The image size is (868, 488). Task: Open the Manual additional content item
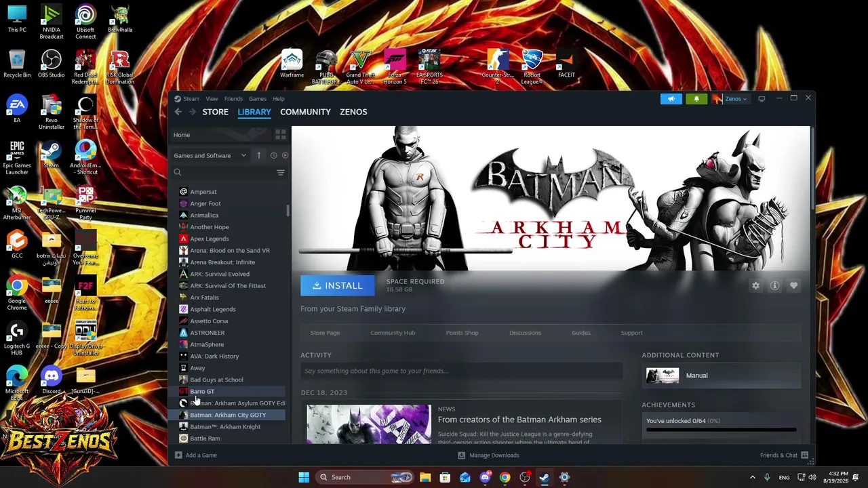click(x=722, y=375)
